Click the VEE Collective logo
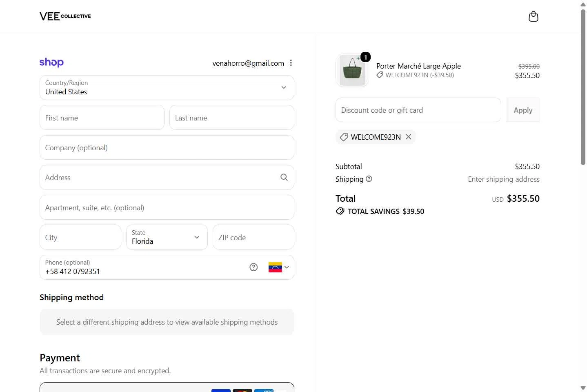 tap(65, 16)
